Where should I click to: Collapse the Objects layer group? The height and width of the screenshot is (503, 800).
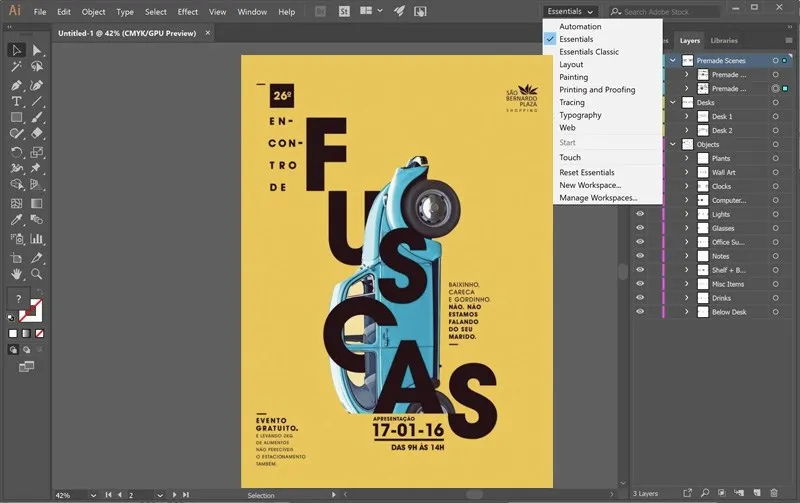[x=673, y=144]
